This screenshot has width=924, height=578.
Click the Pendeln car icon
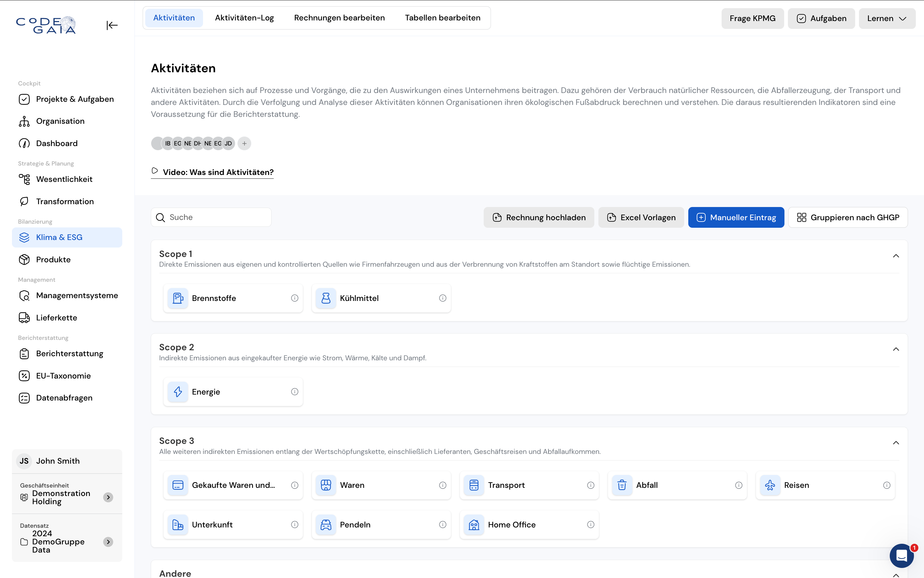pyautogui.click(x=326, y=525)
